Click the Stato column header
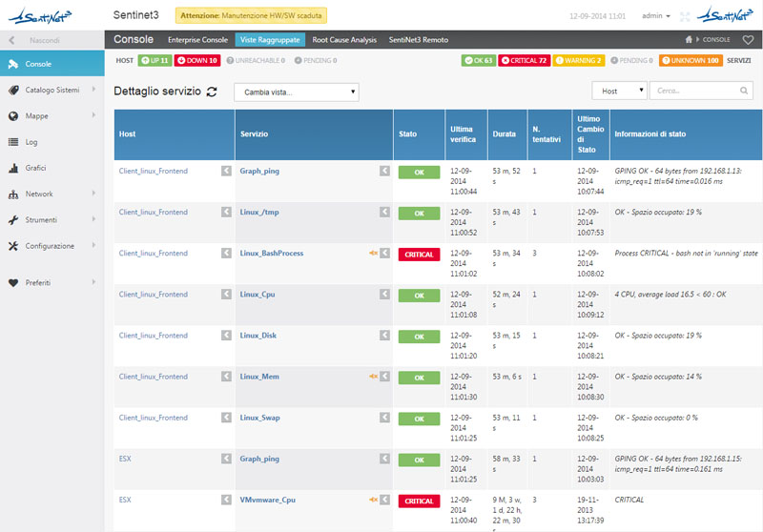Screen dimensions: 763x532 pos(419,134)
